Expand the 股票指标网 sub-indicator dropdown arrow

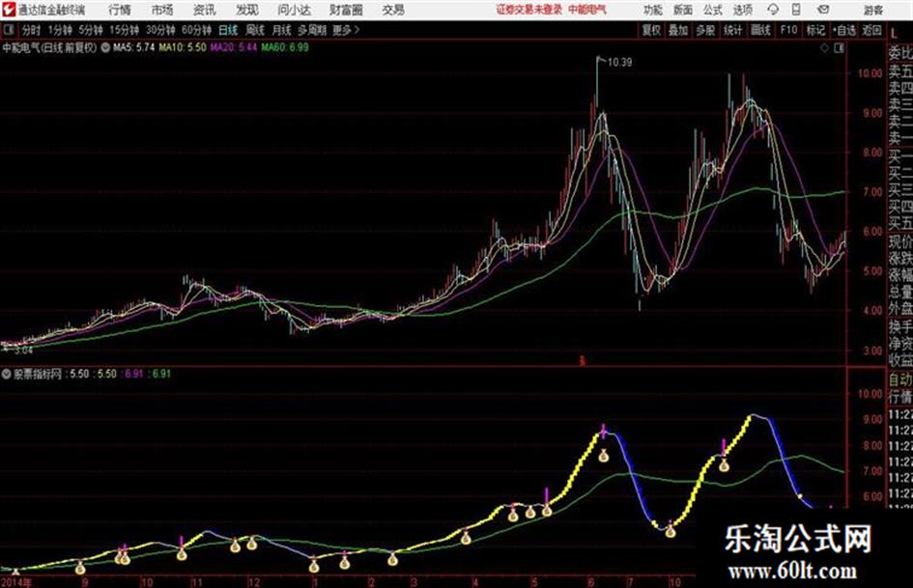pos(6,375)
